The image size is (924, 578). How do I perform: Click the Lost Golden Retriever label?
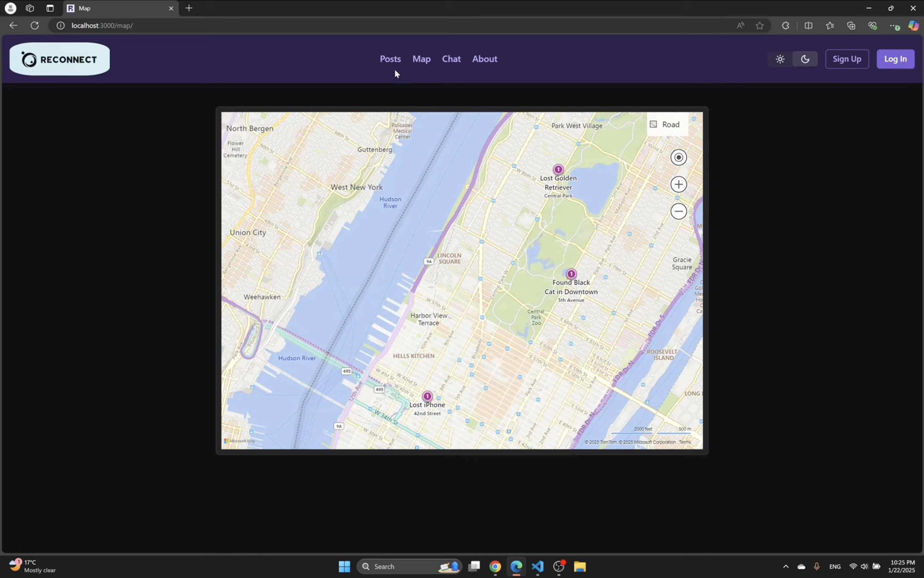coord(558,183)
